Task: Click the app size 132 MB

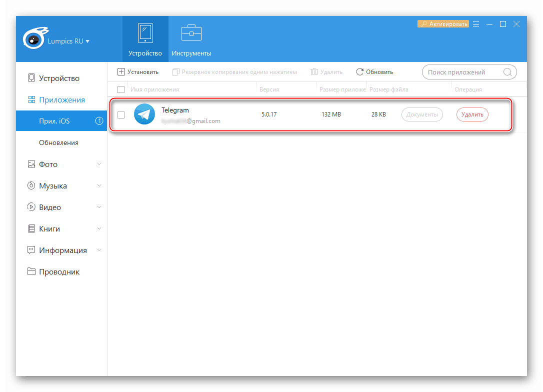Action: 331,114
